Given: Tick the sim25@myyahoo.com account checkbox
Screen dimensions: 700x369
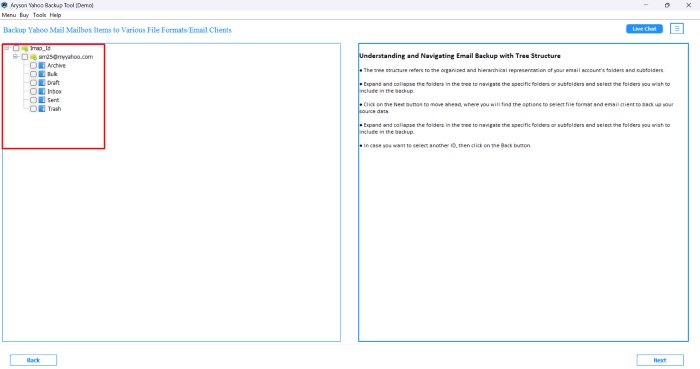Looking at the screenshot, I should 25,57.
